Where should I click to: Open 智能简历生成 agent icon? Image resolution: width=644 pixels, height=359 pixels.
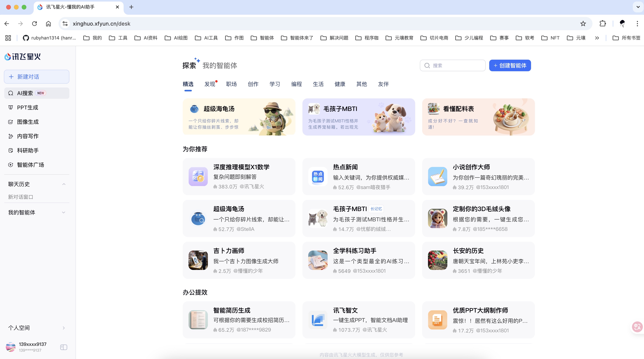[x=198, y=320]
